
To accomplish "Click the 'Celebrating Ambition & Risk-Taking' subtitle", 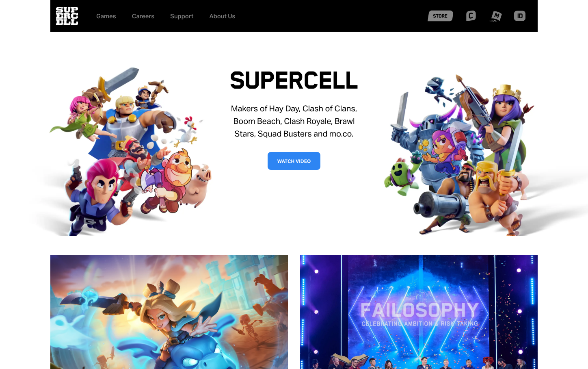I will coord(420,324).
